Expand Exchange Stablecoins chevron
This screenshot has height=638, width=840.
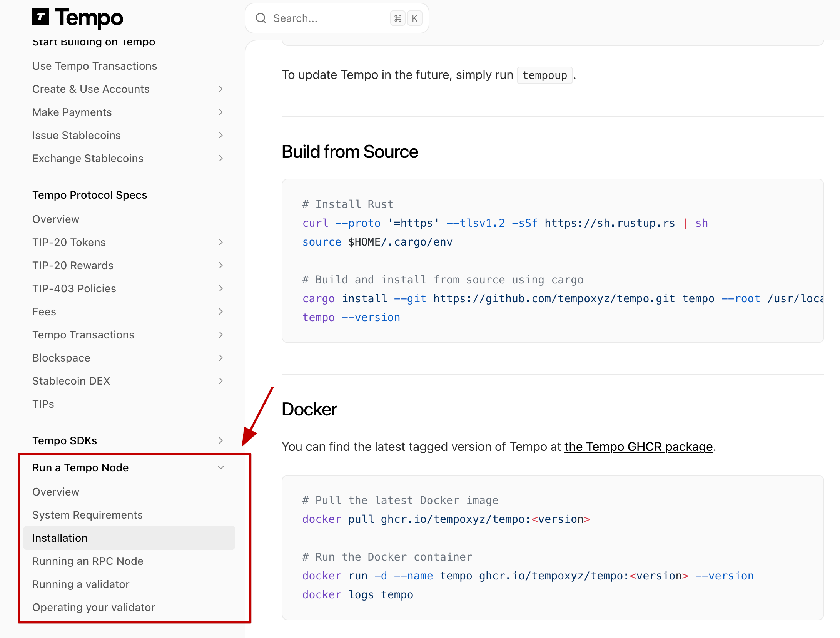(220, 158)
